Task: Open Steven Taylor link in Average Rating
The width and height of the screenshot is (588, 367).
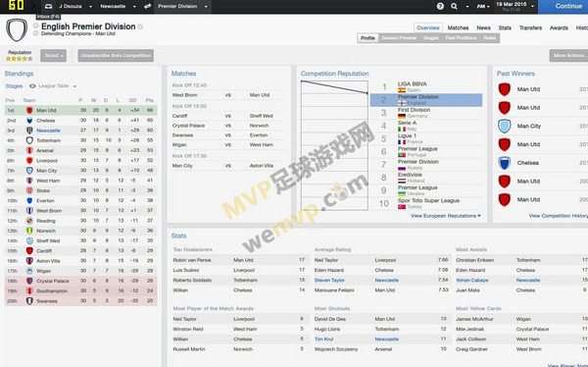Action: 329,281
